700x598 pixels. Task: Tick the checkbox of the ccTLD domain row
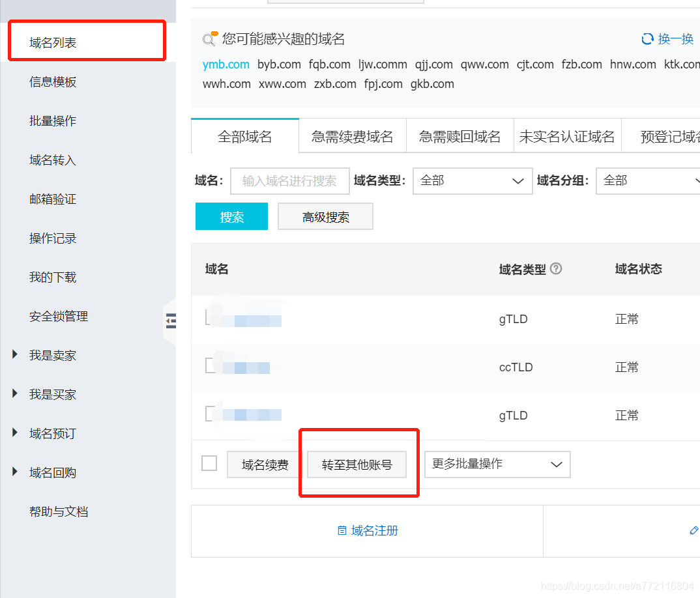pyautogui.click(x=209, y=365)
